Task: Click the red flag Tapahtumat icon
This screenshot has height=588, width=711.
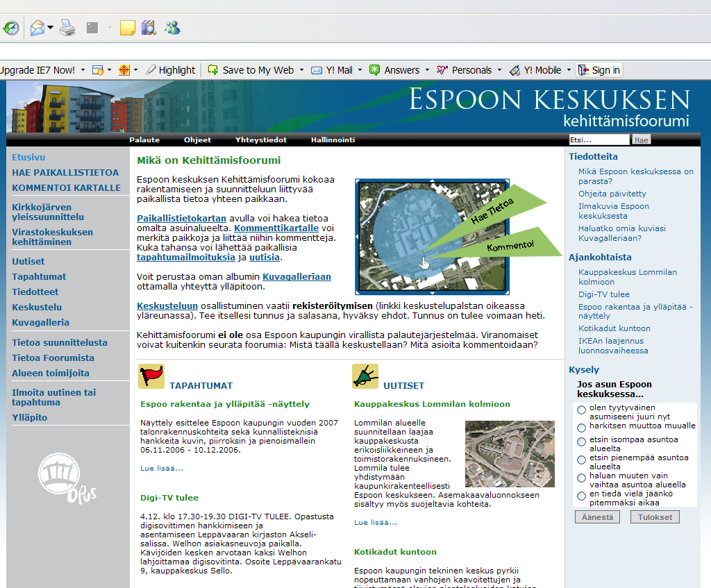Action: [151, 376]
